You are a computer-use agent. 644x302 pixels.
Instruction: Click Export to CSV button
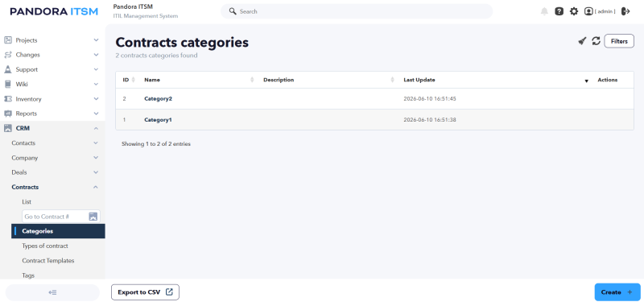click(x=145, y=292)
